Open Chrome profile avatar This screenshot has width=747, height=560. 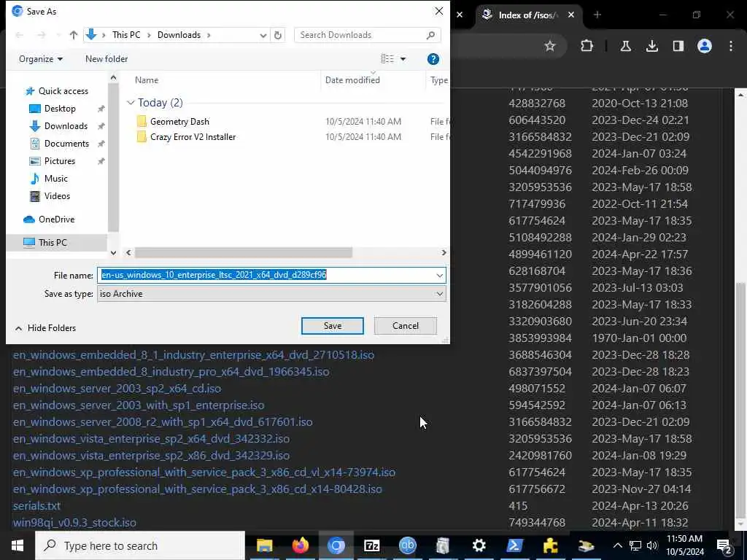[x=704, y=46]
